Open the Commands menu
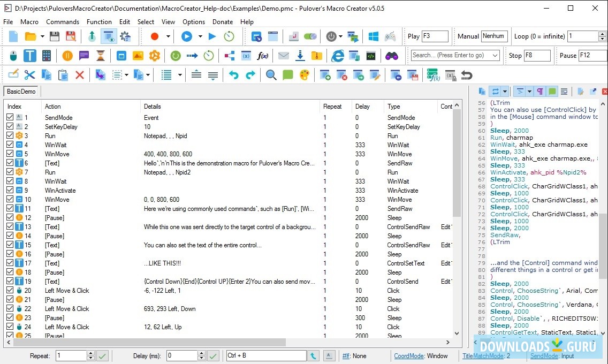 click(x=63, y=22)
